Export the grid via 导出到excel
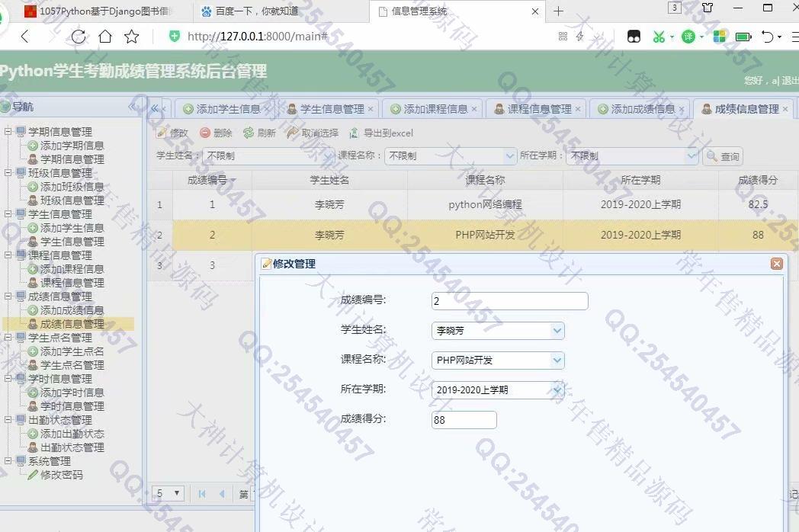Viewport: 799px width, 532px height. (x=381, y=133)
